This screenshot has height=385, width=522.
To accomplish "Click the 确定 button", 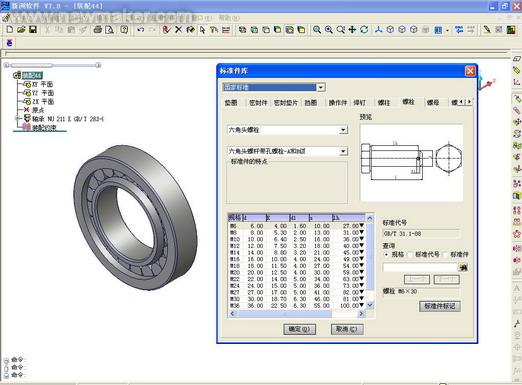I will point(299,329).
